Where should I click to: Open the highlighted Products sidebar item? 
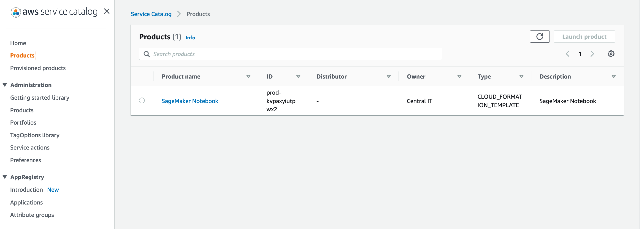coord(22,56)
